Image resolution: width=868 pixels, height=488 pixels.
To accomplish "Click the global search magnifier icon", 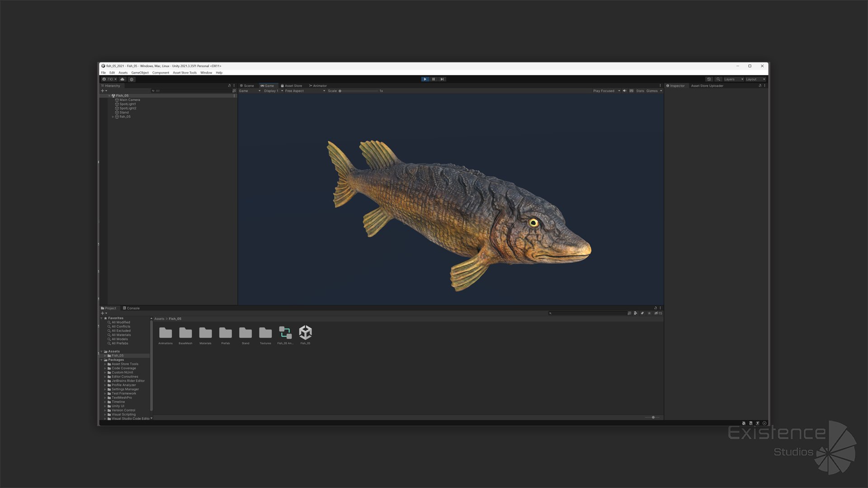I will tap(718, 79).
